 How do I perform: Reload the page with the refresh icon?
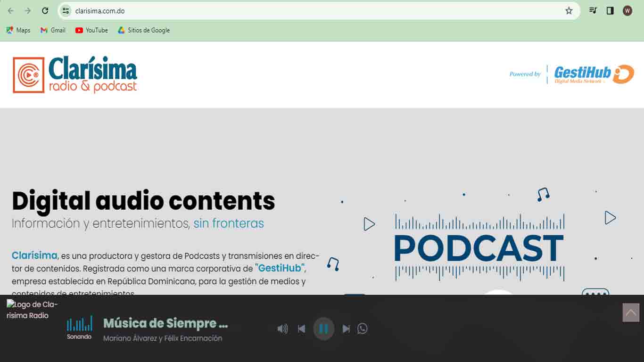tap(45, 11)
